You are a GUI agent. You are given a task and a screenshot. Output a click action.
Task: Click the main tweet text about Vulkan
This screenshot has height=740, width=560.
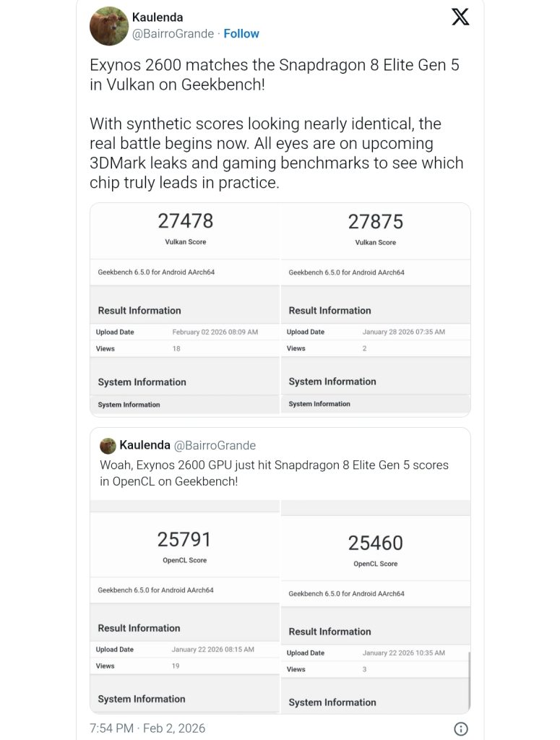[275, 74]
